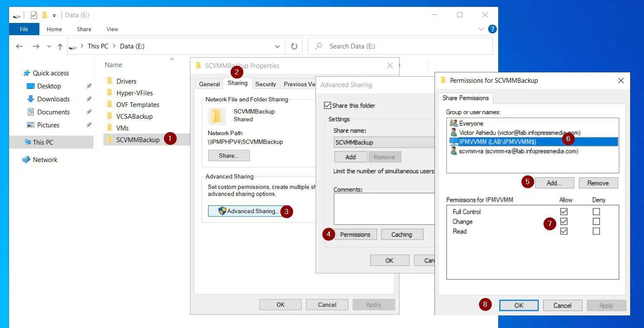Switch to General tab in Properties
The image size is (644, 328).
point(209,84)
